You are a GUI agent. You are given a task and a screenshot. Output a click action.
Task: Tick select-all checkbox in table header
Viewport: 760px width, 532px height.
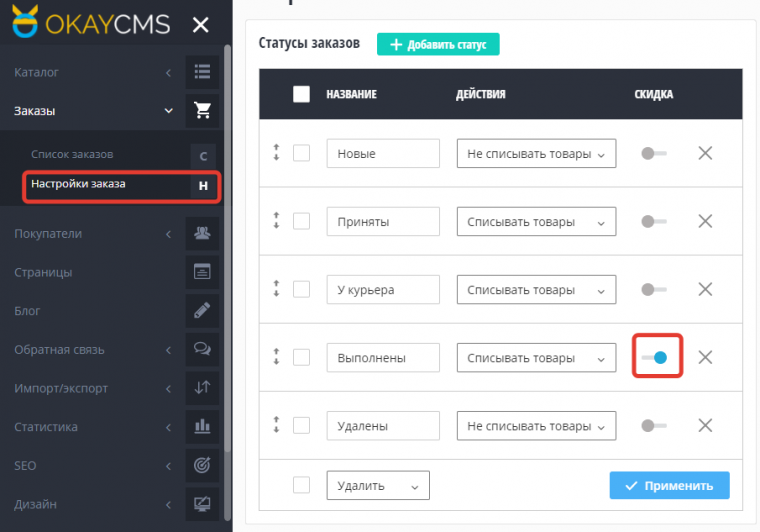click(302, 95)
